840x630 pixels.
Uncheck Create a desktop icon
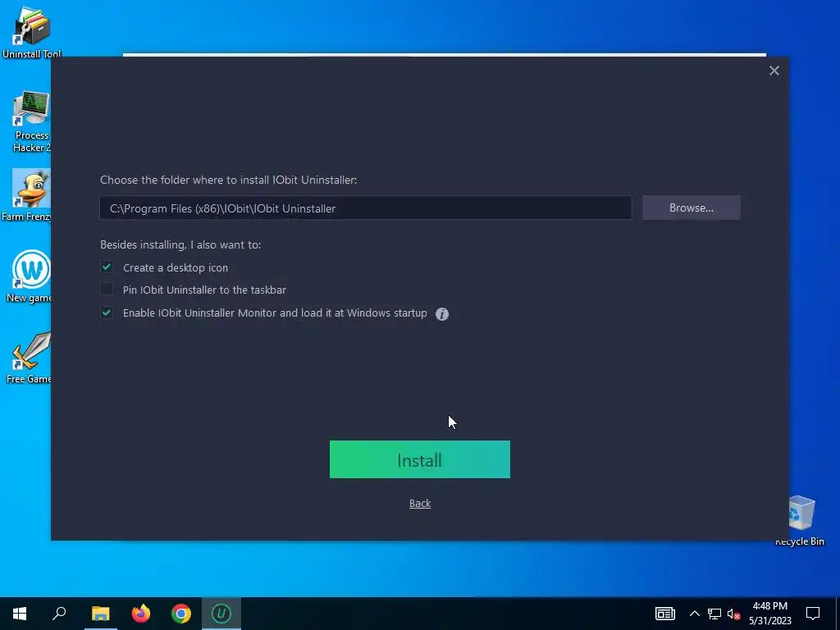[x=107, y=267]
